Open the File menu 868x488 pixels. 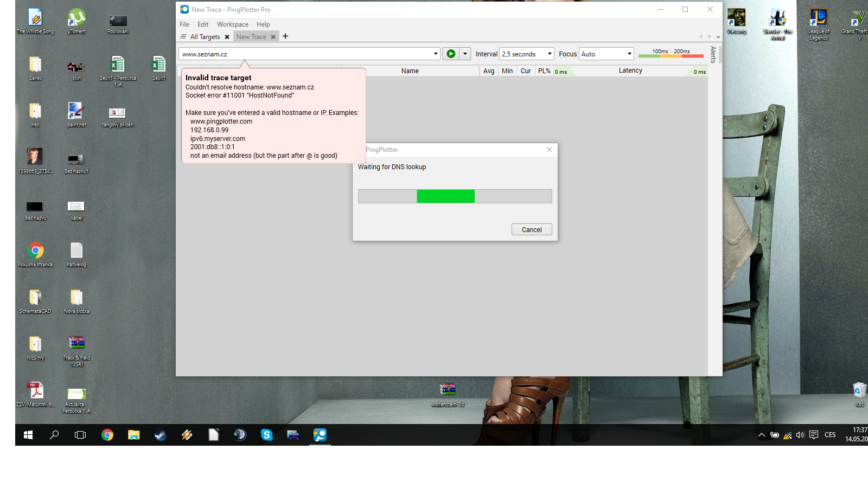[x=184, y=24]
